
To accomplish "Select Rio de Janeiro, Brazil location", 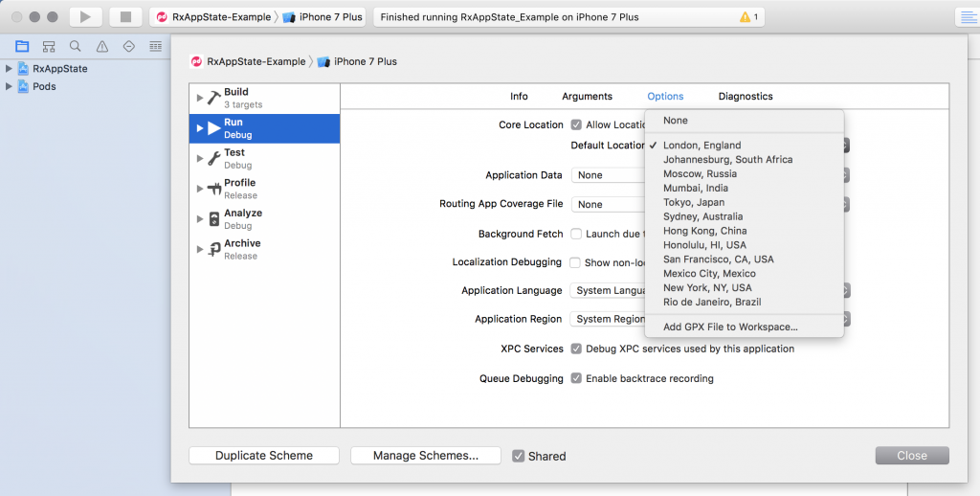I will [745, 303].
